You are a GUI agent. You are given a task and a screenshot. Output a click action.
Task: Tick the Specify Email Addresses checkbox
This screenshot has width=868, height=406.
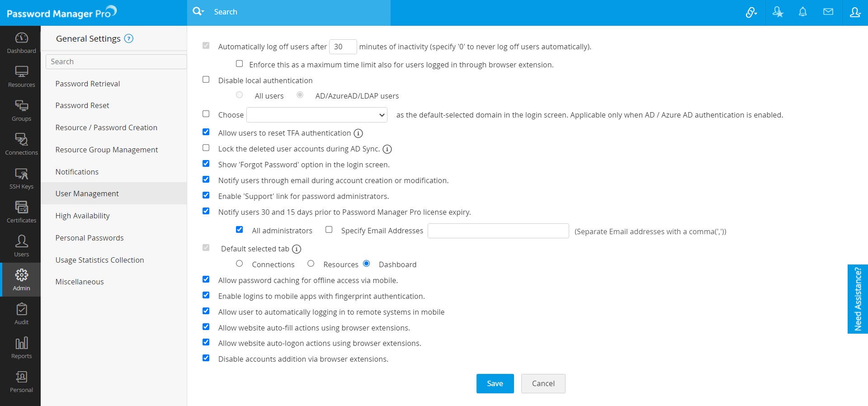pyautogui.click(x=329, y=230)
